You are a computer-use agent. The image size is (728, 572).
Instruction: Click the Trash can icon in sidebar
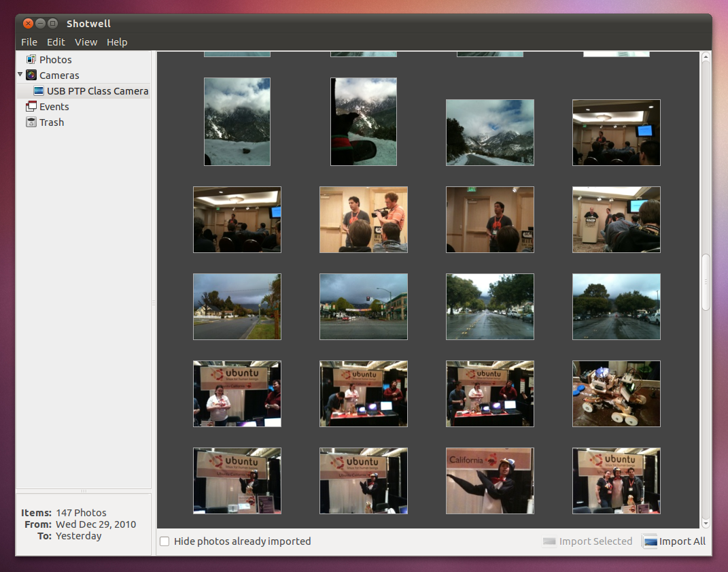coord(31,122)
